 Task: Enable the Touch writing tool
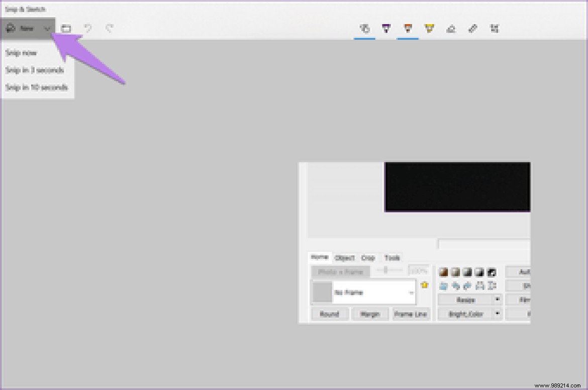[x=364, y=29]
